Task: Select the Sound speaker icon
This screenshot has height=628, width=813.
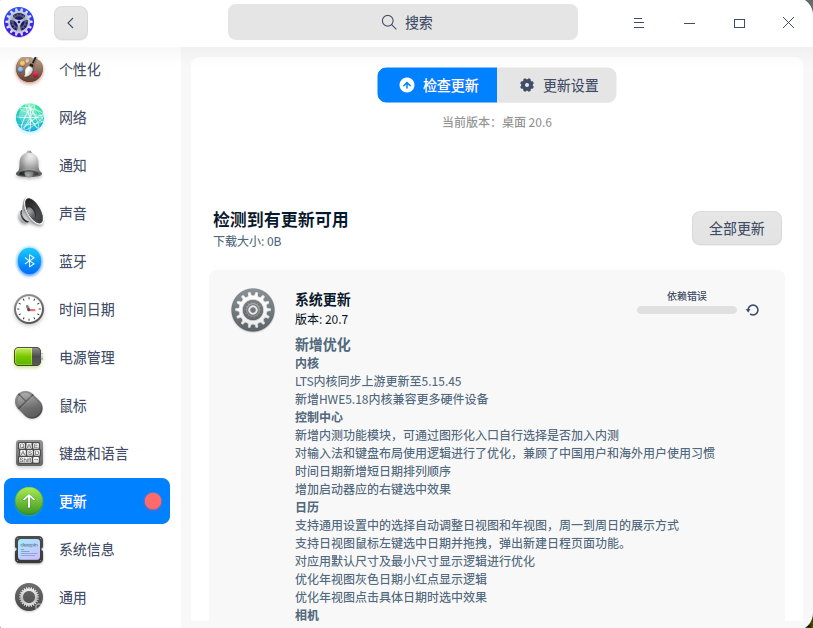Action: [x=29, y=213]
